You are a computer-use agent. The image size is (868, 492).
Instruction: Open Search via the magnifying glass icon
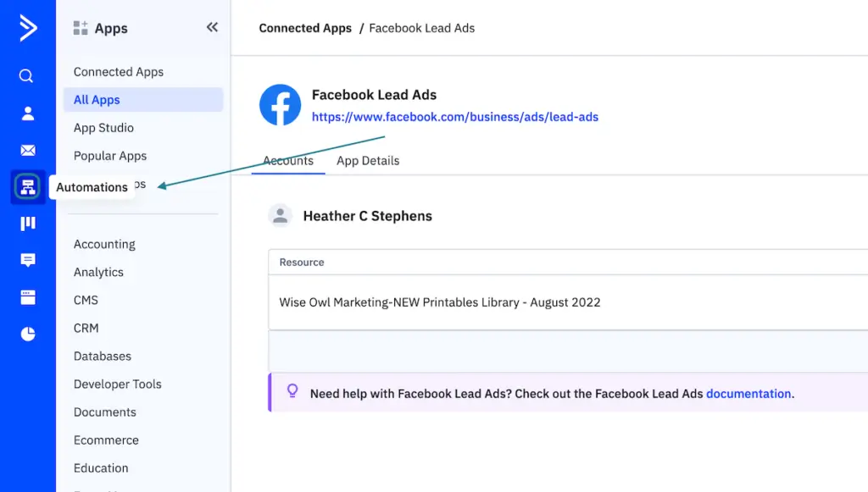(25, 75)
